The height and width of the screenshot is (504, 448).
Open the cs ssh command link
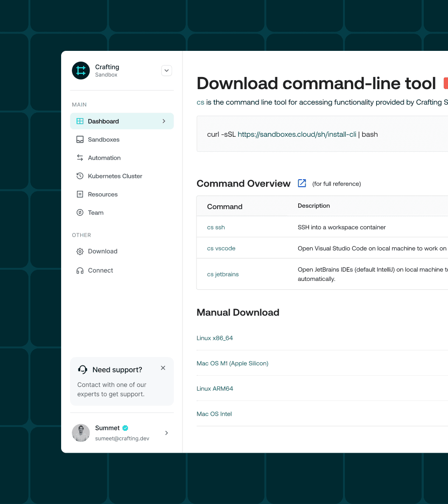pos(216,227)
